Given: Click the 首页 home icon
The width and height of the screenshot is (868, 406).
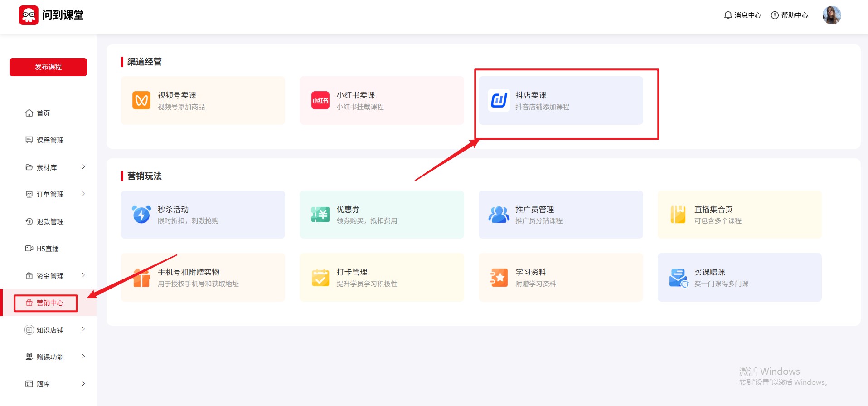Looking at the screenshot, I should (29, 113).
